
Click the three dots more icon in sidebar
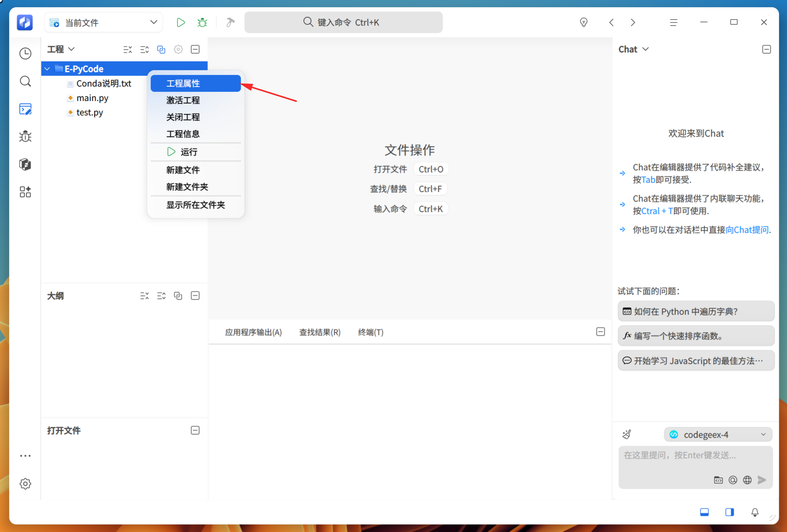pos(25,456)
